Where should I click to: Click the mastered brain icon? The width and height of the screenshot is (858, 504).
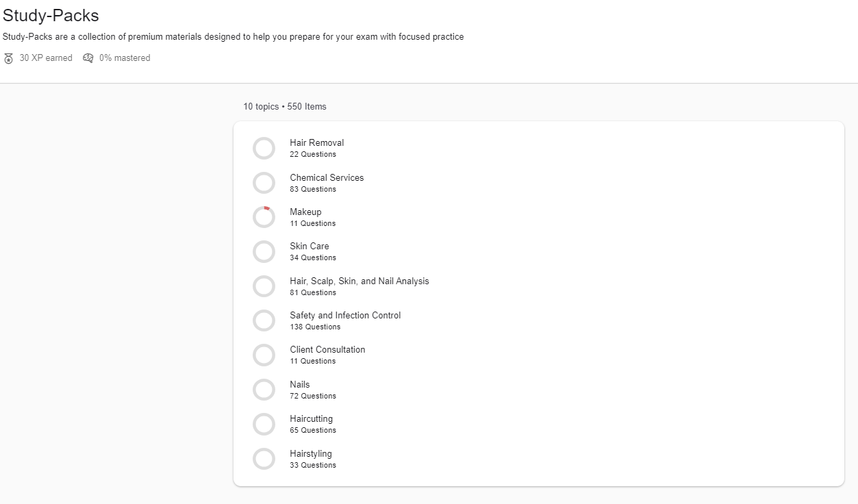coord(88,58)
